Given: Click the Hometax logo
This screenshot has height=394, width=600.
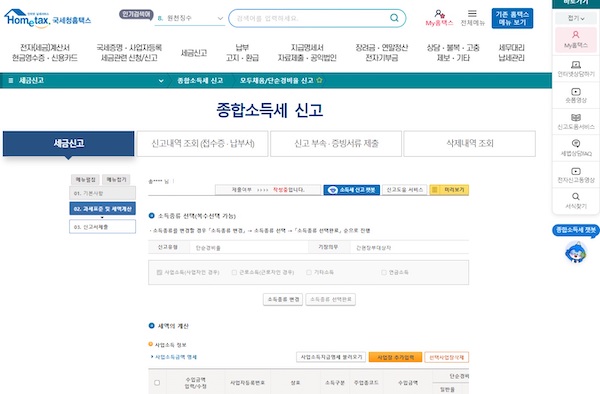Looking at the screenshot, I should tap(47, 18).
